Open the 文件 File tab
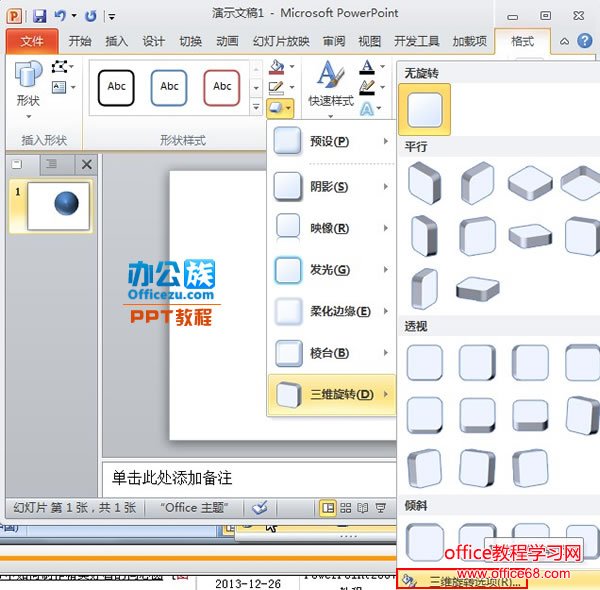This screenshot has height=590, width=600. [32, 41]
